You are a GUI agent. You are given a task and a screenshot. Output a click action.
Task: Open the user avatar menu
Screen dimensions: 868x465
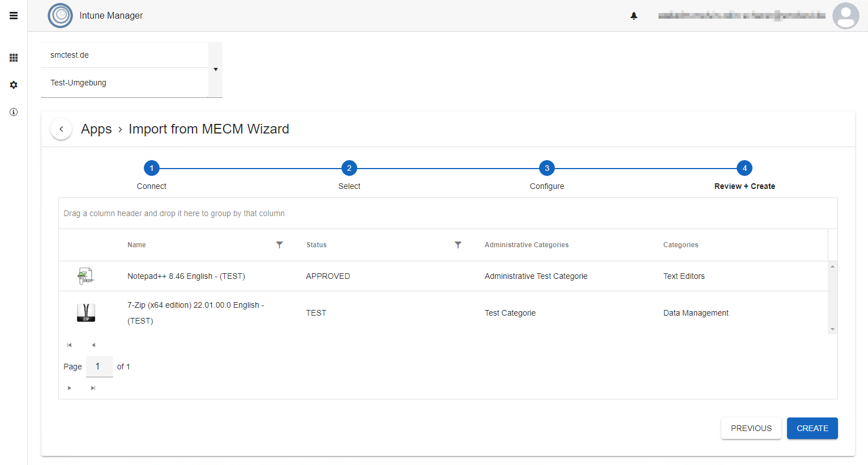pyautogui.click(x=846, y=16)
